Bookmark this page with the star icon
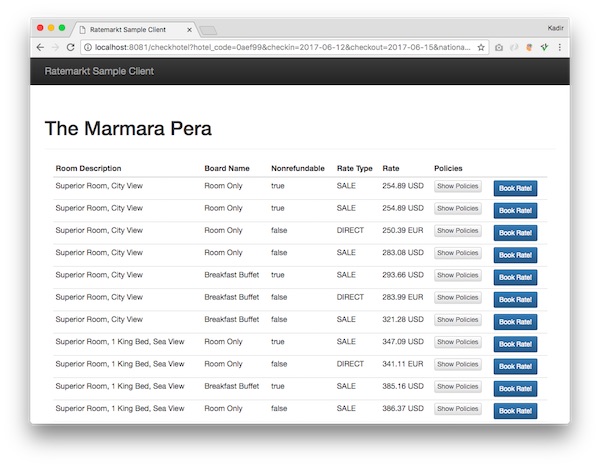 tap(481, 47)
